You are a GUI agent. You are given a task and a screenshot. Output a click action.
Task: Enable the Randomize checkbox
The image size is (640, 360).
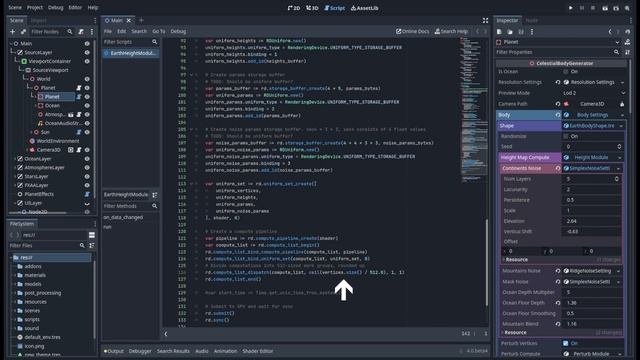tap(566, 136)
